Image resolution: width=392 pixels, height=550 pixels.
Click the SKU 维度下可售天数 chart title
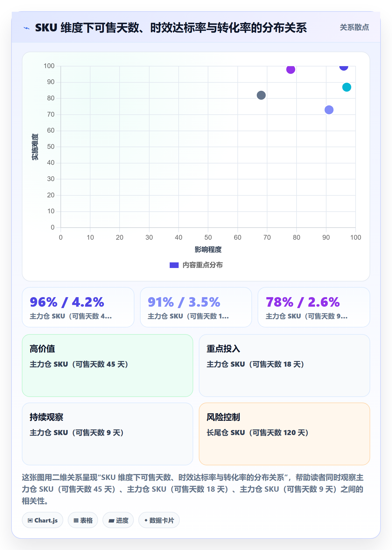coord(171,28)
